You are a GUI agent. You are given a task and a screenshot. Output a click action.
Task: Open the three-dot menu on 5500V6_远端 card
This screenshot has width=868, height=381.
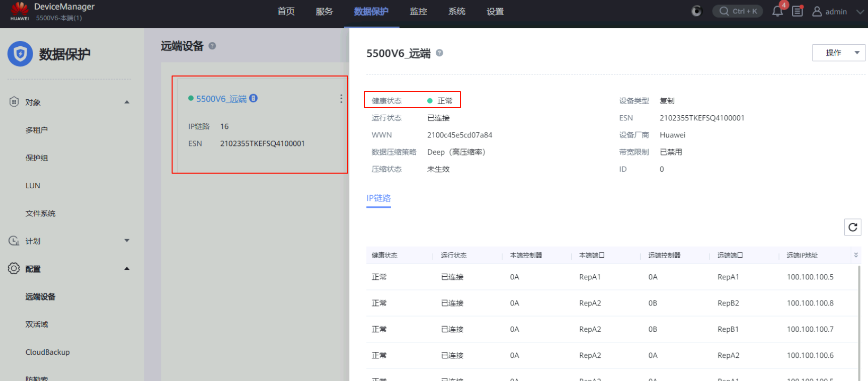341,99
